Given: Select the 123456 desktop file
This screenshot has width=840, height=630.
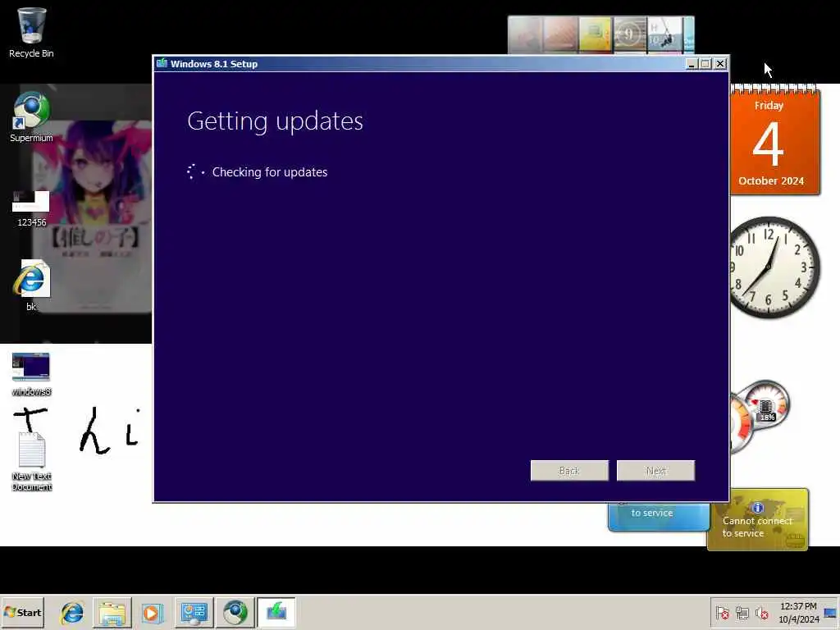Looking at the screenshot, I should [31, 209].
